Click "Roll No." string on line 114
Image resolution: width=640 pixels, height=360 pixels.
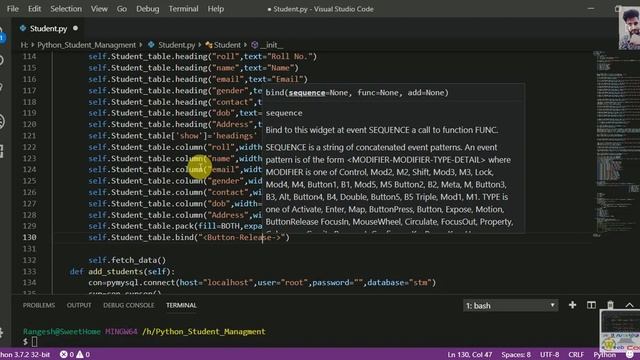point(290,56)
